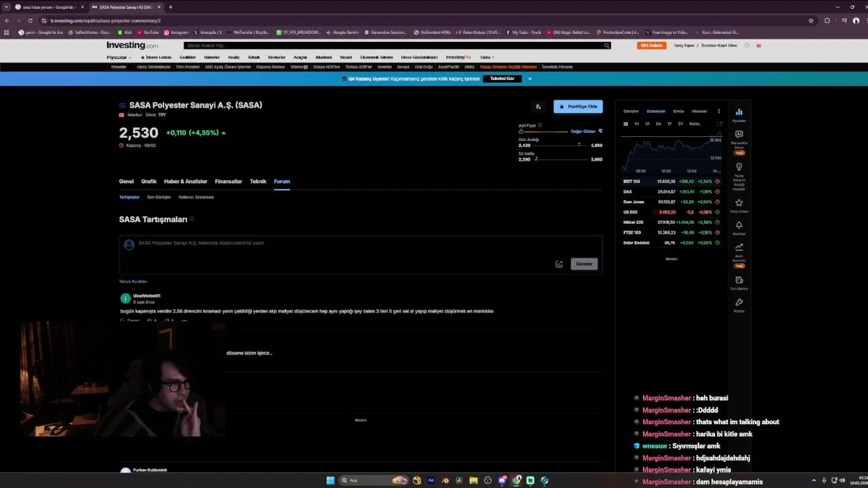Open the alerts bell icon in sidebar
This screenshot has width=868, height=488.
pyautogui.click(x=739, y=225)
